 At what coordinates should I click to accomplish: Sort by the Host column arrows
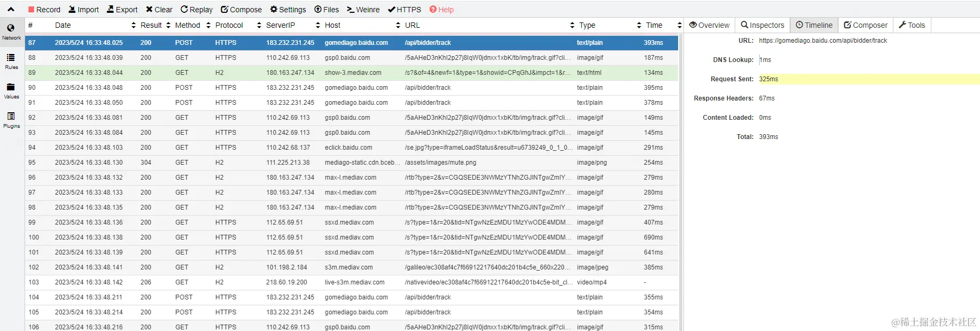tap(398, 25)
